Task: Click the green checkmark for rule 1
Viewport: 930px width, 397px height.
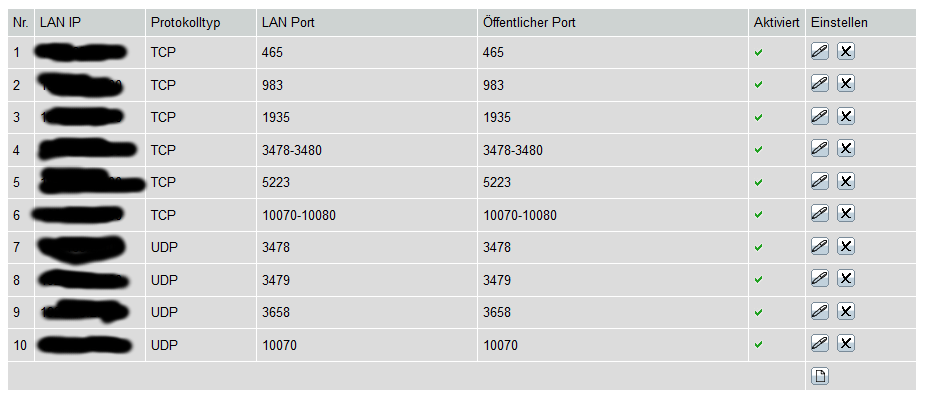Action: click(759, 53)
